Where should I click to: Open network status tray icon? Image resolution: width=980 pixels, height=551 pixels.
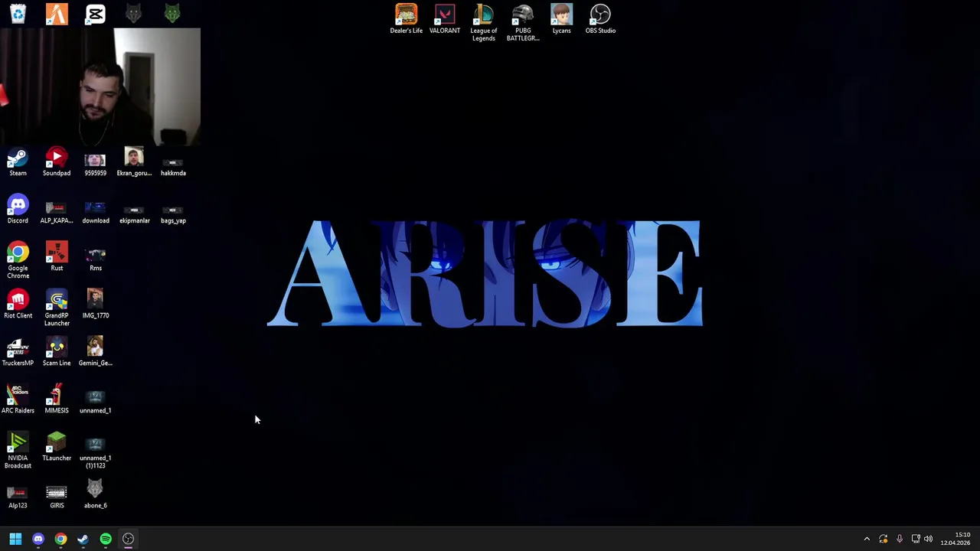click(916, 539)
